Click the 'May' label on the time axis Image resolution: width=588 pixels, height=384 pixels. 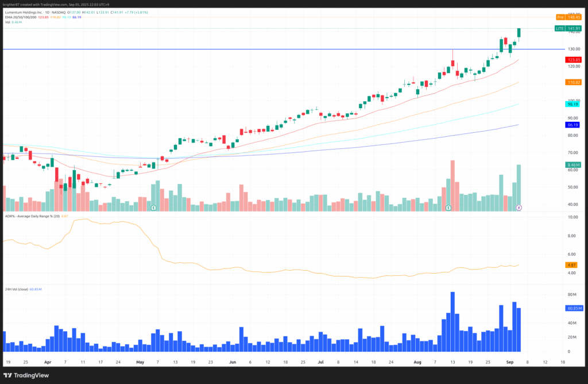pyautogui.click(x=140, y=362)
